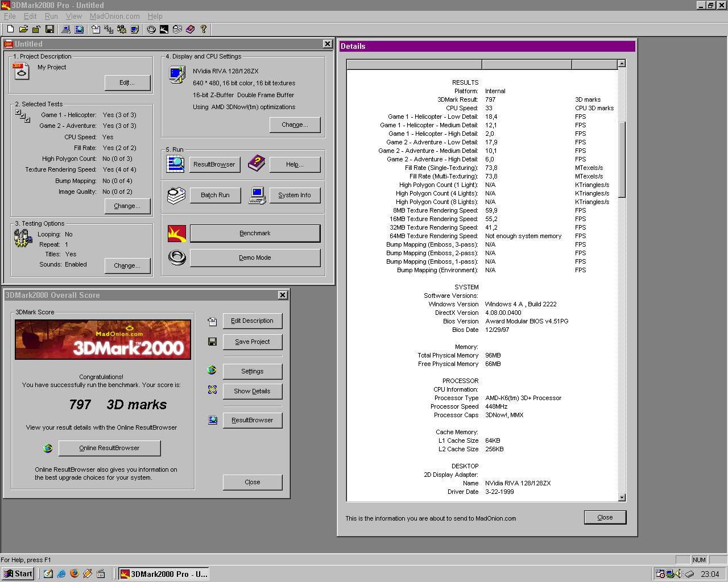Click the Demo Mode ring toolbar icon
The height and width of the screenshot is (582, 728).
tap(151, 29)
